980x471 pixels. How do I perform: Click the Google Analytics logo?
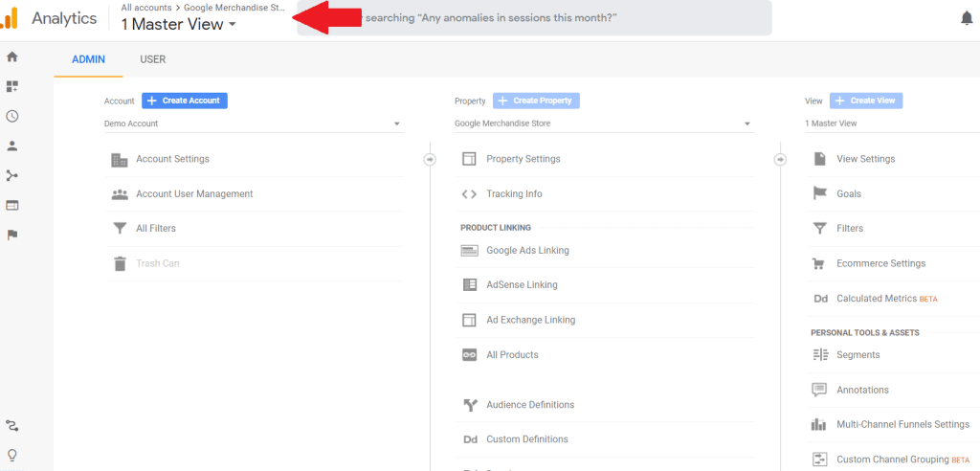pos(9,19)
